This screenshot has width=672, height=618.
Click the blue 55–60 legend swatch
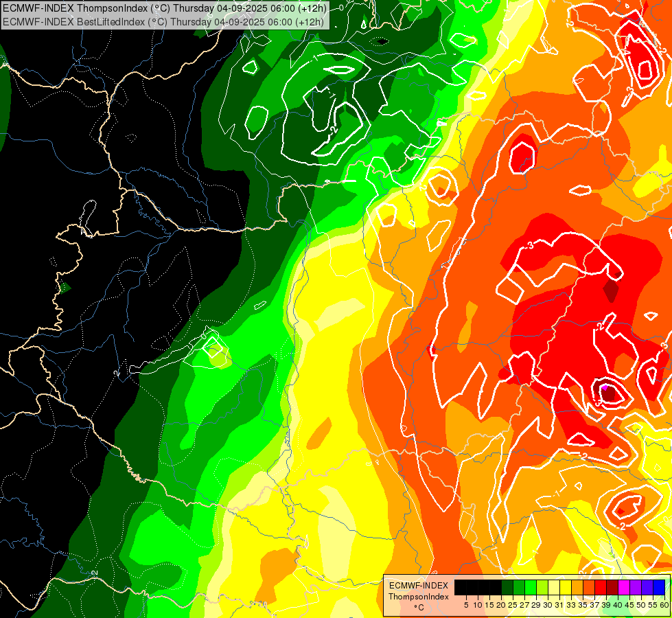pos(659,587)
